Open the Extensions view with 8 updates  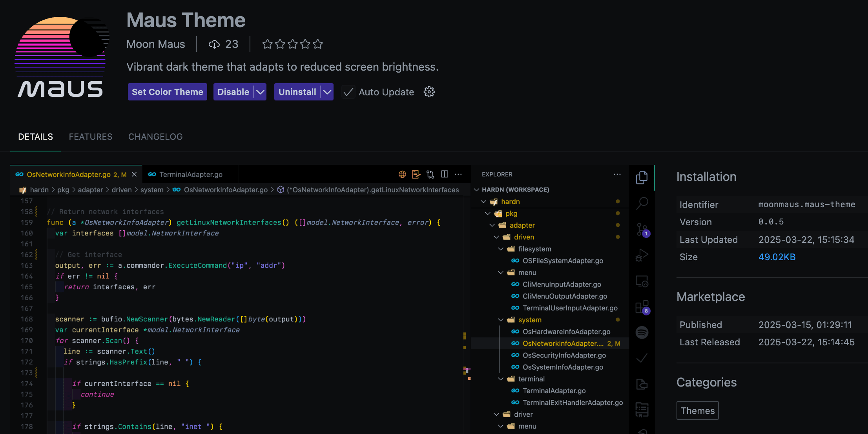[642, 308]
